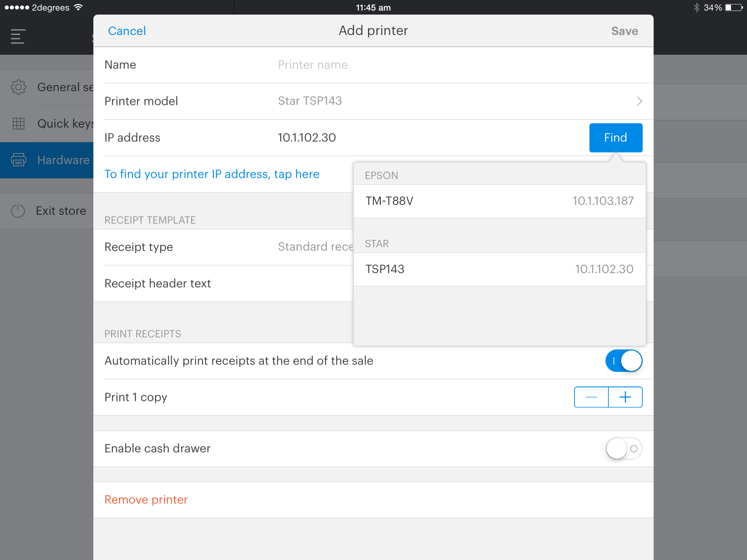Decrease print copies with minus button
The image size is (747, 560).
[x=591, y=397]
